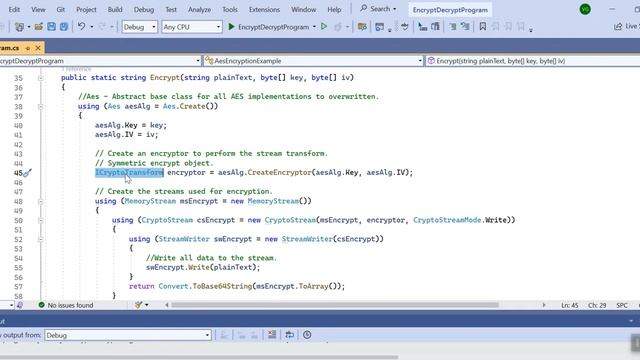Viewport: 640px width, 360px height.
Task: Open the code cleanup profile dropdown arrow
Action: pyautogui.click(x=147, y=305)
